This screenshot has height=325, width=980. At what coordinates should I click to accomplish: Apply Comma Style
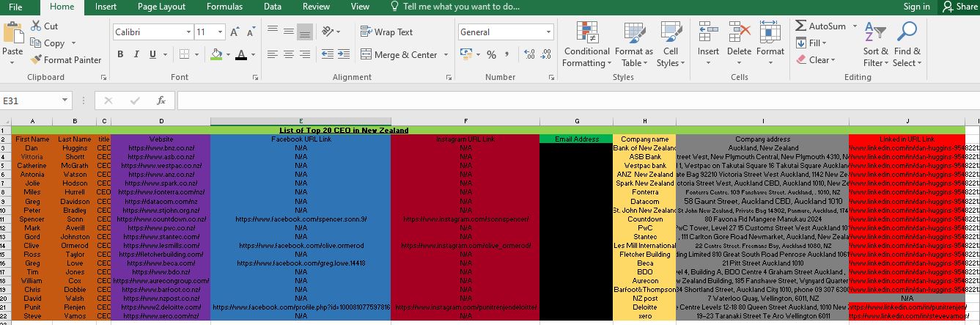click(507, 55)
